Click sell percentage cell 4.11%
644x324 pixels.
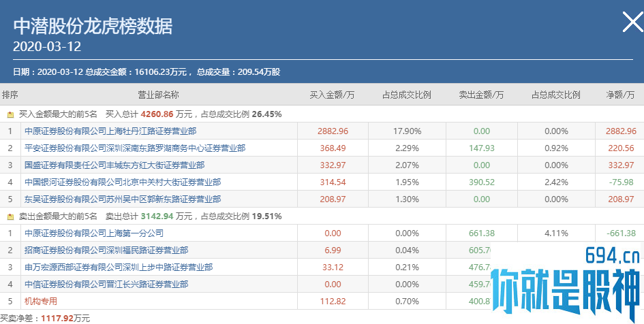pyautogui.click(x=557, y=233)
